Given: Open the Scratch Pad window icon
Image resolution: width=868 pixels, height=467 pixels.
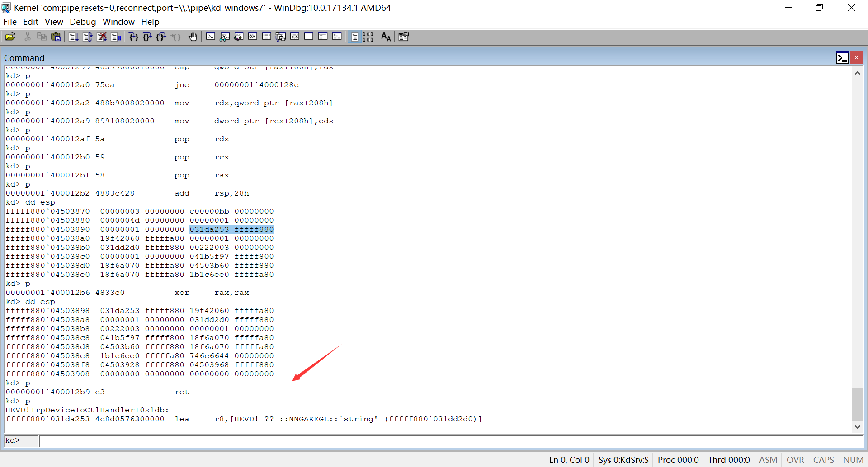Looking at the screenshot, I should coord(309,37).
